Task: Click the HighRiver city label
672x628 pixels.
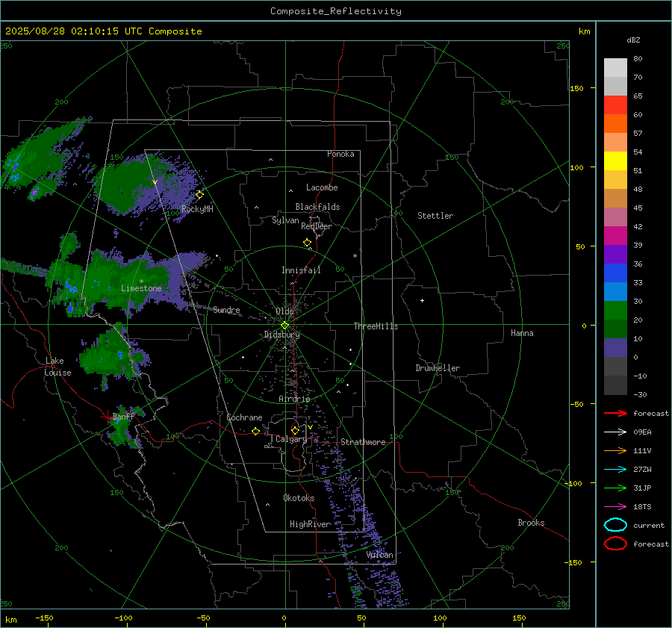Action: 310,524
